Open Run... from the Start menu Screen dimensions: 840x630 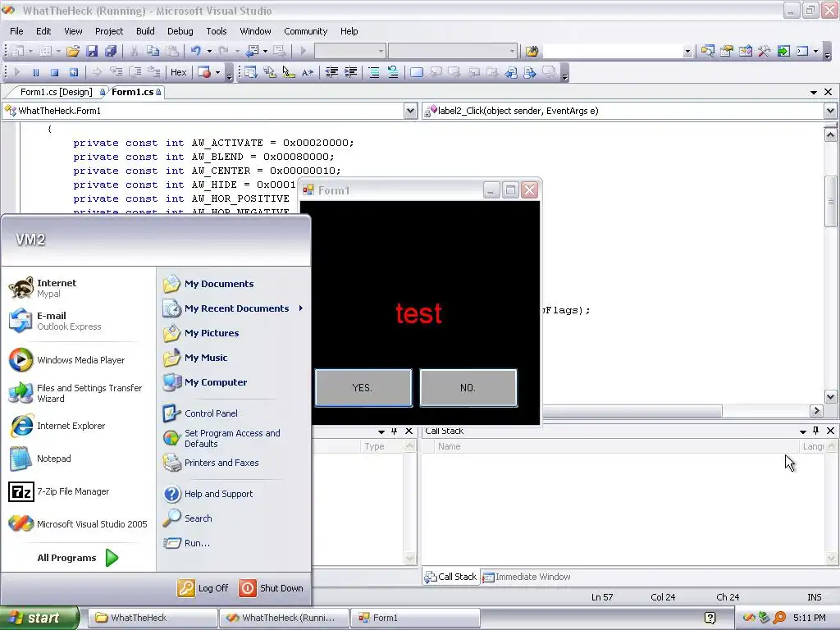click(186, 543)
